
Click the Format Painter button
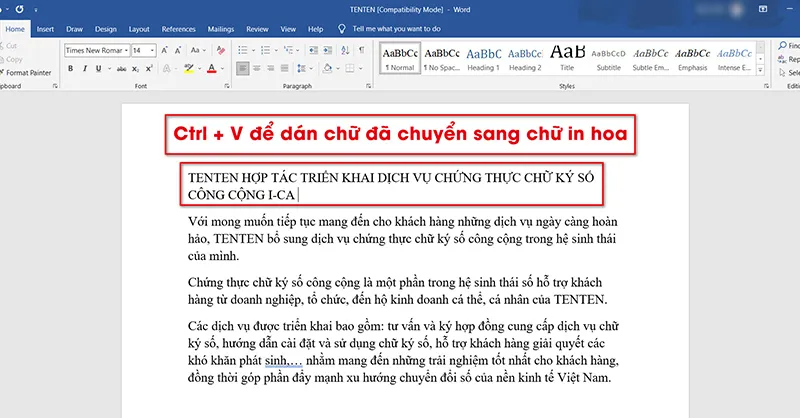click(27, 72)
